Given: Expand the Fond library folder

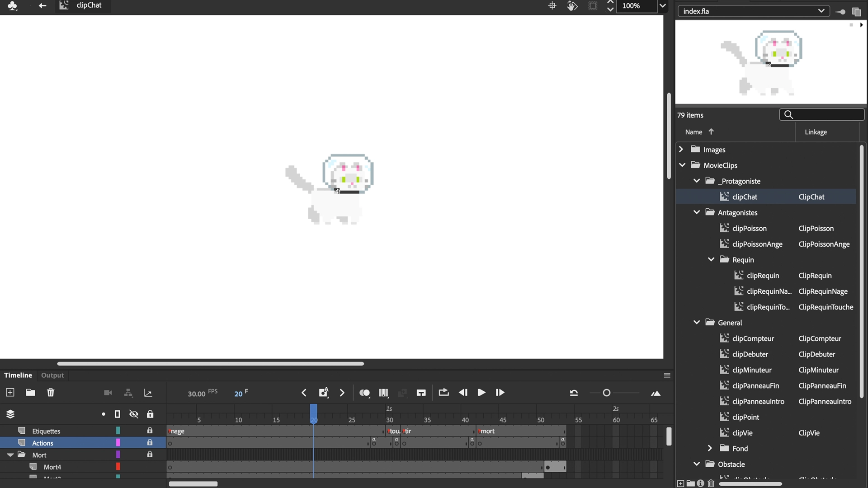Looking at the screenshot, I should pos(710,448).
